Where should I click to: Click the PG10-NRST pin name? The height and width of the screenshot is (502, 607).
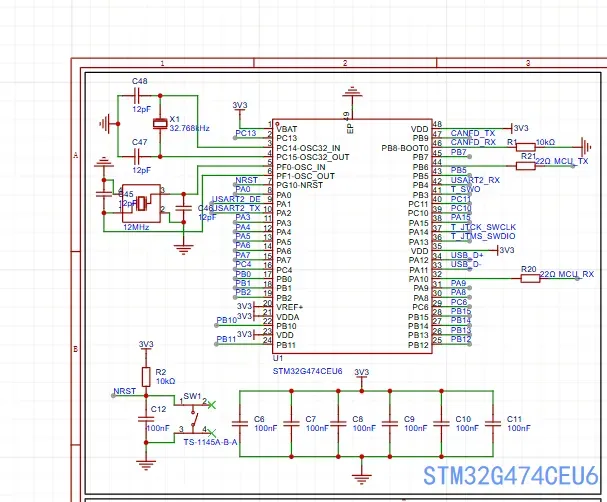(299, 185)
